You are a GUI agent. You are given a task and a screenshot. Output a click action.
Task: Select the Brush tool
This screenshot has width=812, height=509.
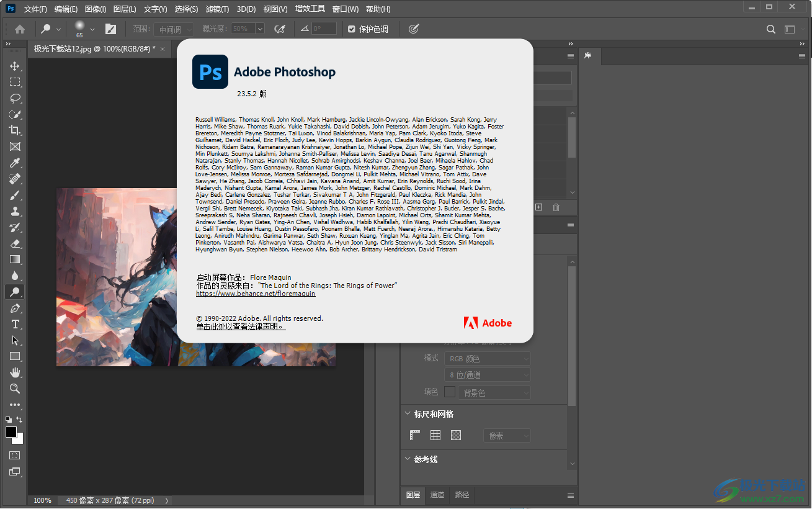(15, 195)
